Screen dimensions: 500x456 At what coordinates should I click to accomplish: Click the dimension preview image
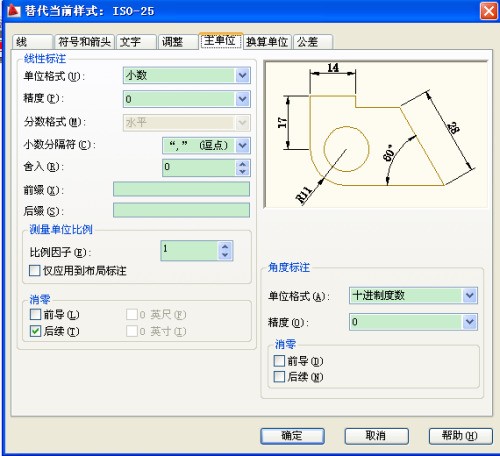coord(376,134)
